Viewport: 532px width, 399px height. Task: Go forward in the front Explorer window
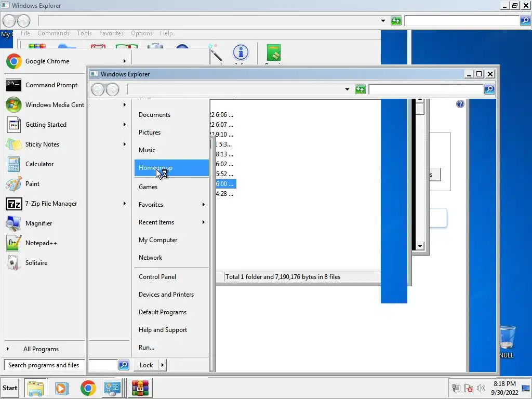(x=112, y=89)
